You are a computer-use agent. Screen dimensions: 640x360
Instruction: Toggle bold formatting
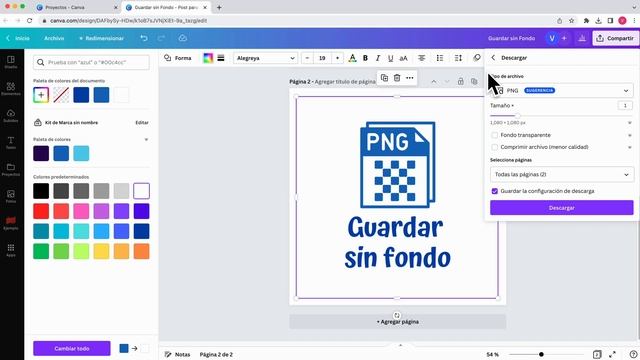[x=365, y=58]
